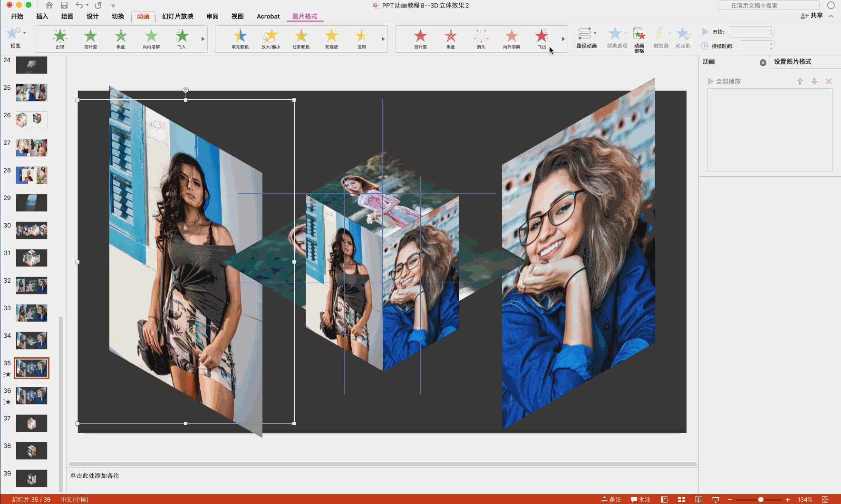Open the 路径动画 motion path dropdown
The height and width of the screenshot is (504, 841).
coord(587,38)
